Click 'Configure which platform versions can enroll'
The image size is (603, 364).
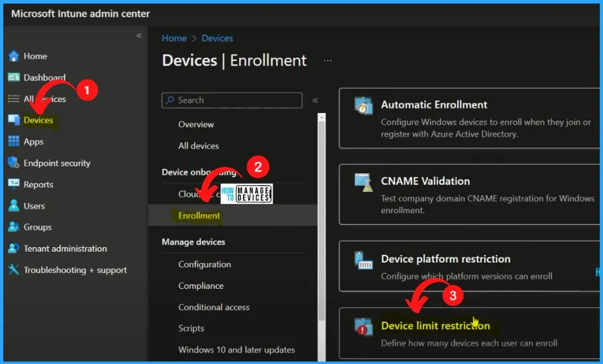click(x=467, y=276)
